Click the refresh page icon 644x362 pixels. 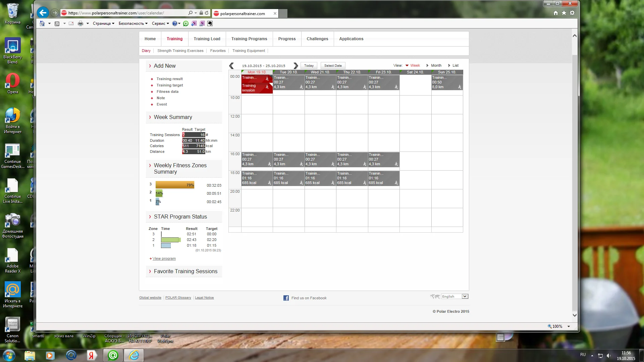click(x=207, y=13)
